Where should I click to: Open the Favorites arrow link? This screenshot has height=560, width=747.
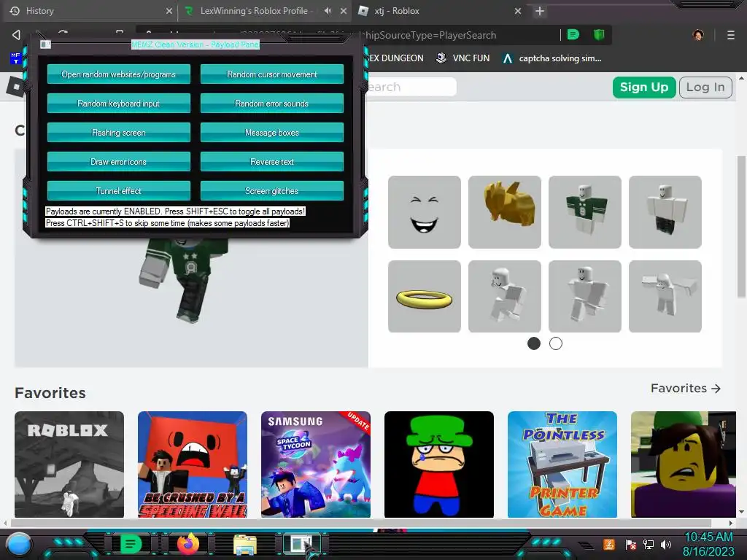click(x=686, y=388)
